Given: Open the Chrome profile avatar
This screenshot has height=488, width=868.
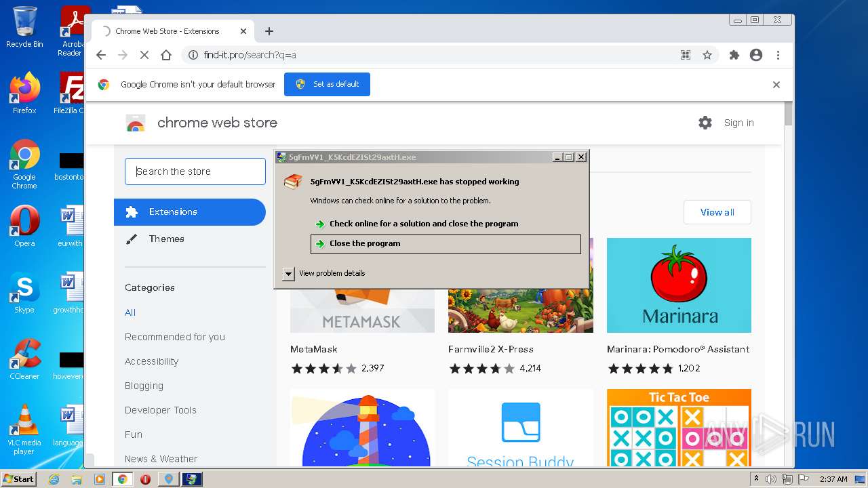Looking at the screenshot, I should 756,55.
